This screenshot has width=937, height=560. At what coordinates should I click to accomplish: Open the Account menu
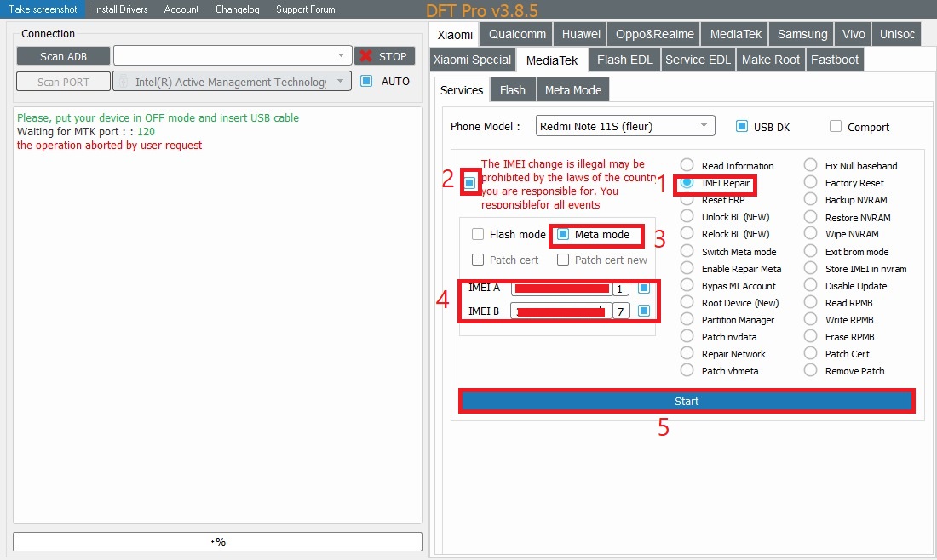(x=181, y=9)
